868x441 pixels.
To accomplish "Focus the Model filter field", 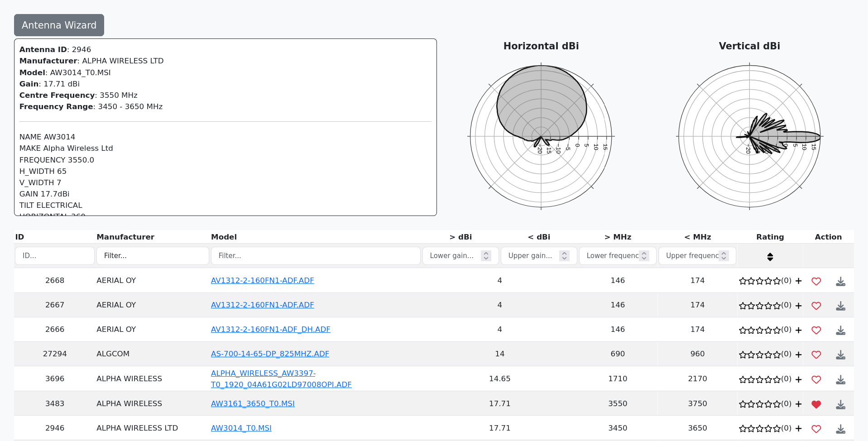I will point(316,256).
